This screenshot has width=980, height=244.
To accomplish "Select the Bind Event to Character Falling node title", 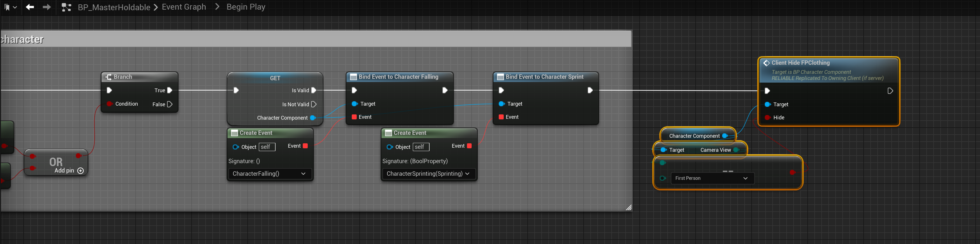I will 398,77.
